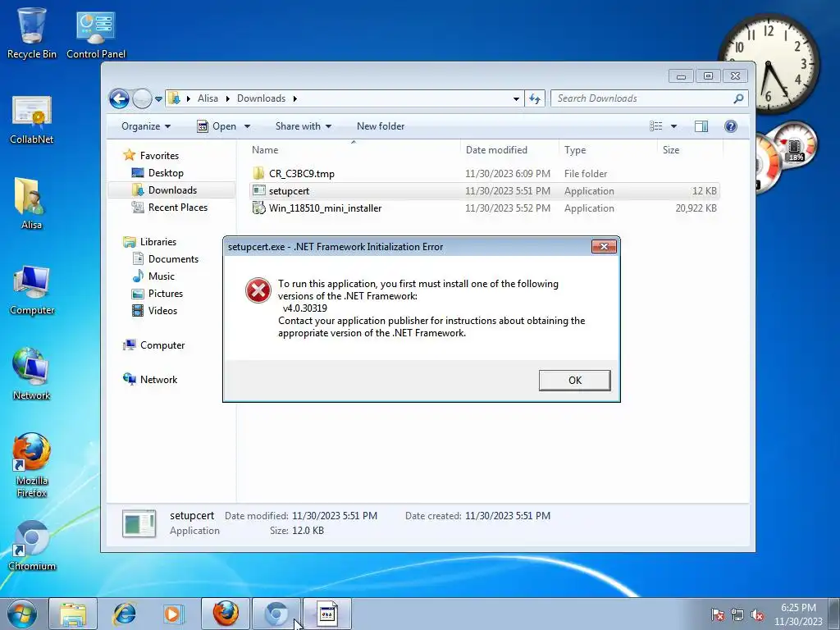840x630 pixels.
Task: Select the CollabNet certificate desktop icon
Action: [x=32, y=120]
